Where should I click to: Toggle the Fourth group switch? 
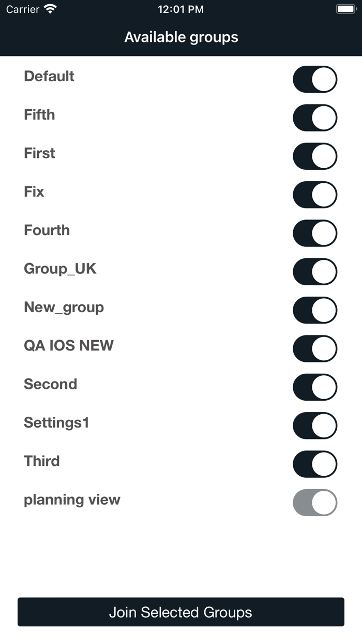click(315, 233)
